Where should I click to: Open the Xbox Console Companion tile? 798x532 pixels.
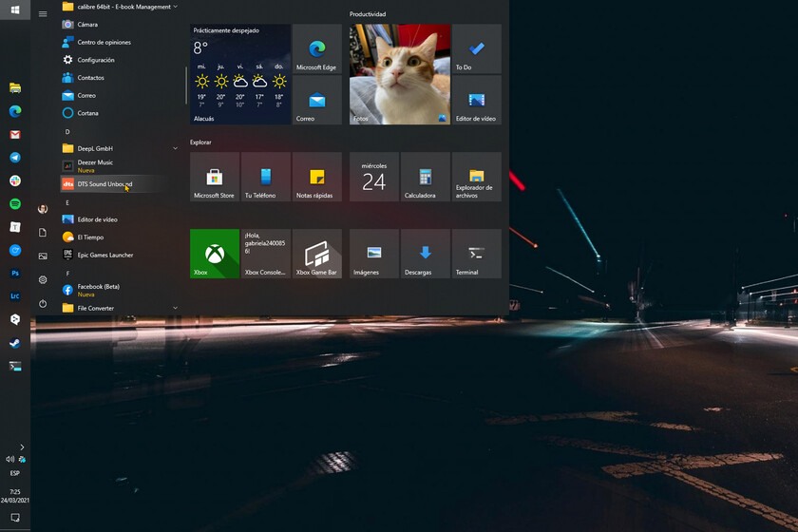[266, 254]
